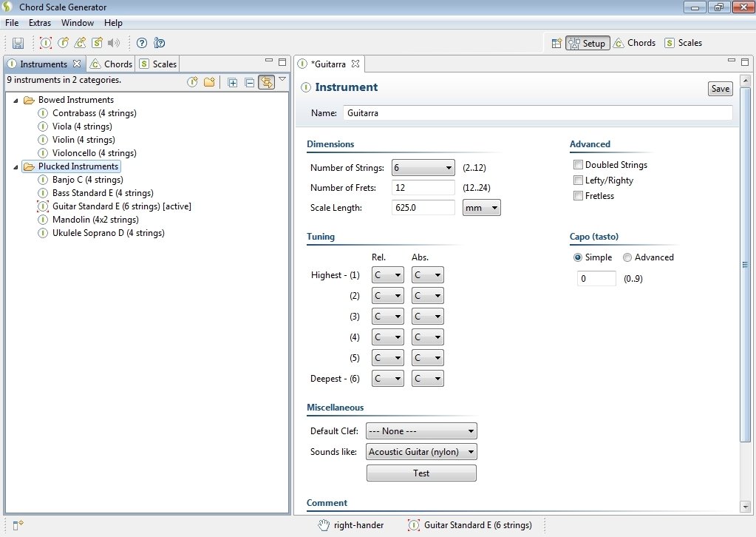This screenshot has height=537, width=756.
Task: Select Guitar Standard E (6 strings) instrument
Action: (121, 206)
